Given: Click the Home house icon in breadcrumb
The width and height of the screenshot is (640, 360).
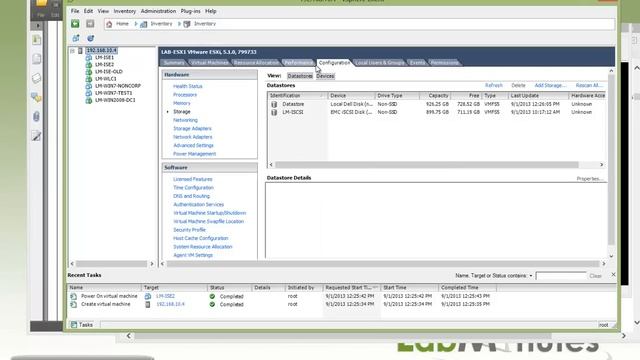Looking at the screenshot, I should pyautogui.click(x=109, y=24).
